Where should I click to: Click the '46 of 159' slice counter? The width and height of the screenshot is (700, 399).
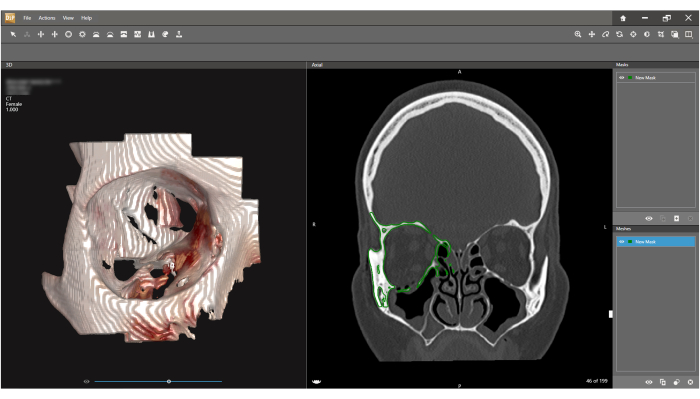coord(596,381)
